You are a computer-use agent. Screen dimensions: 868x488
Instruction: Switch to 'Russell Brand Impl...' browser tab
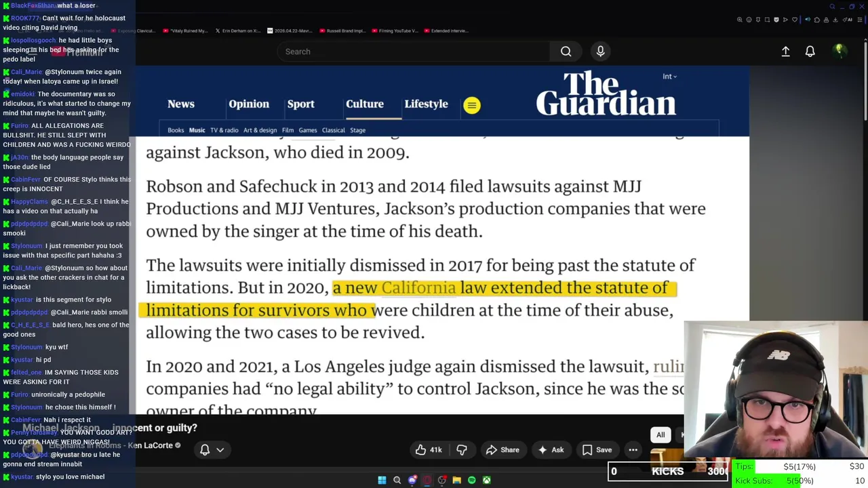pos(342,30)
